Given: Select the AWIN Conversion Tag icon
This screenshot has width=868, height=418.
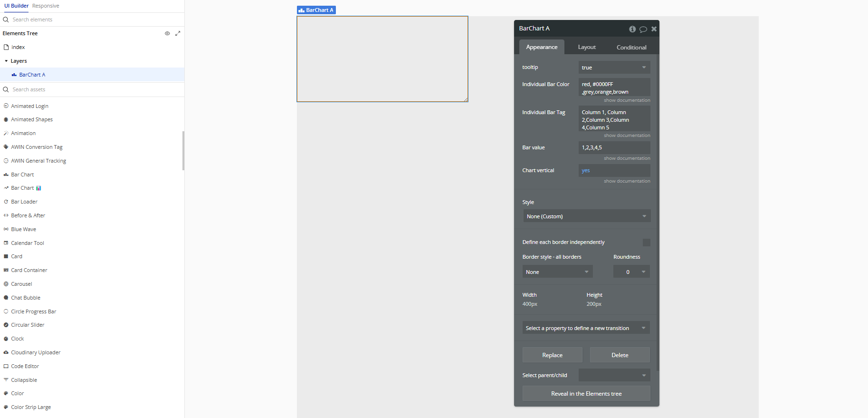Looking at the screenshot, I should pyautogui.click(x=6, y=147).
